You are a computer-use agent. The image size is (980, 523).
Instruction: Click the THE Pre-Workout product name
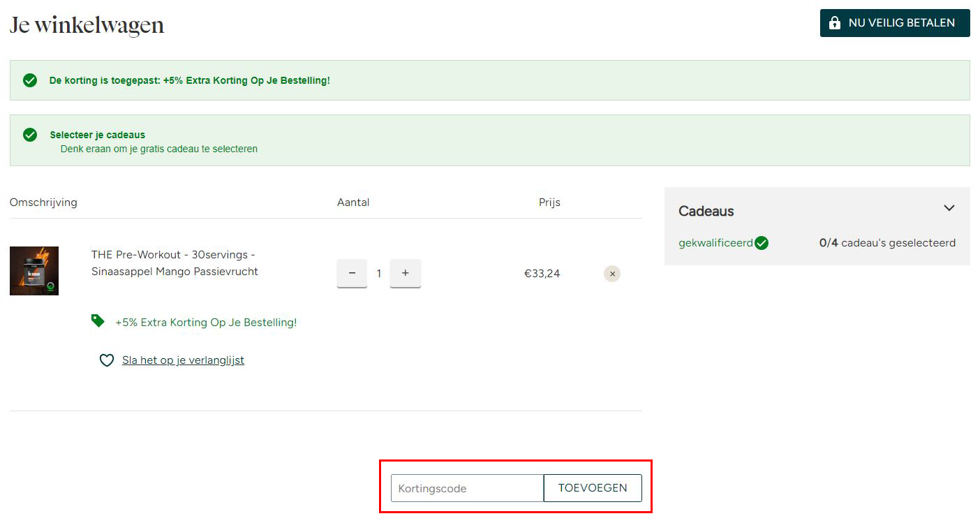tap(175, 263)
